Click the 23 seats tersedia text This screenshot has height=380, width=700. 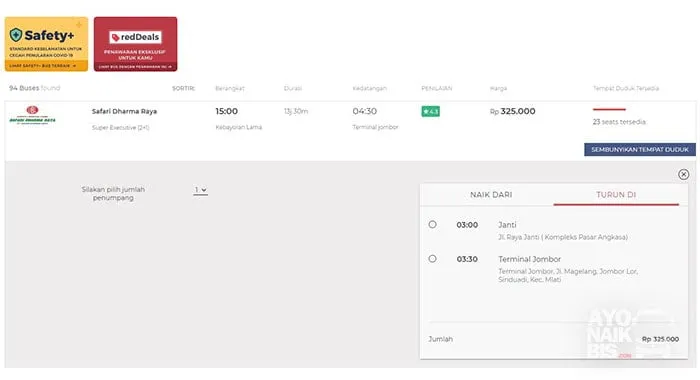(x=619, y=122)
